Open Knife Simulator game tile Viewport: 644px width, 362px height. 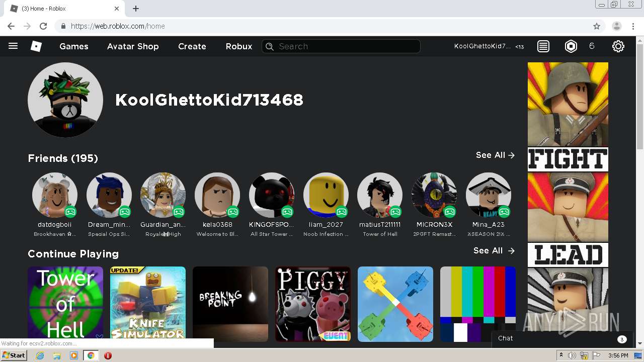pyautogui.click(x=148, y=304)
